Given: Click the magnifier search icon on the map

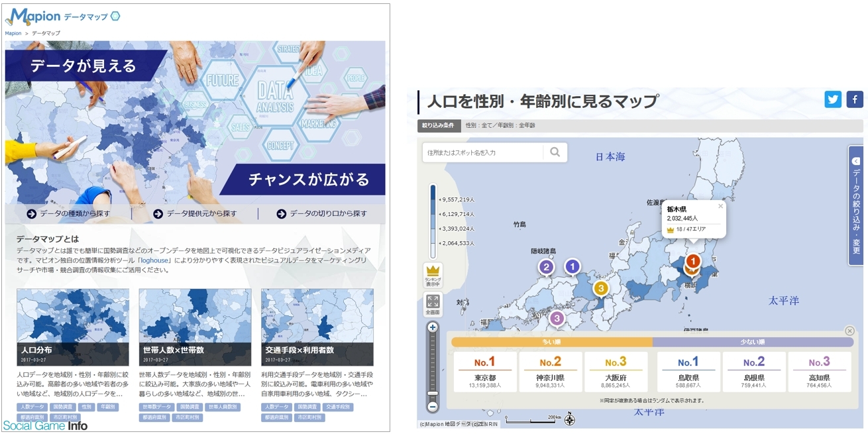Looking at the screenshot, I should click(x=555, y=152).
